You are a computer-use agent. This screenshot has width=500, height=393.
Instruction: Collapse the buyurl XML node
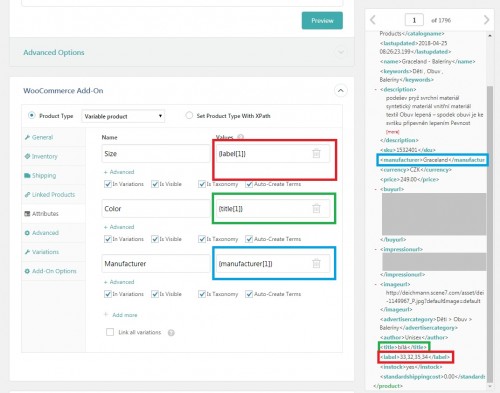pos(376,189)
